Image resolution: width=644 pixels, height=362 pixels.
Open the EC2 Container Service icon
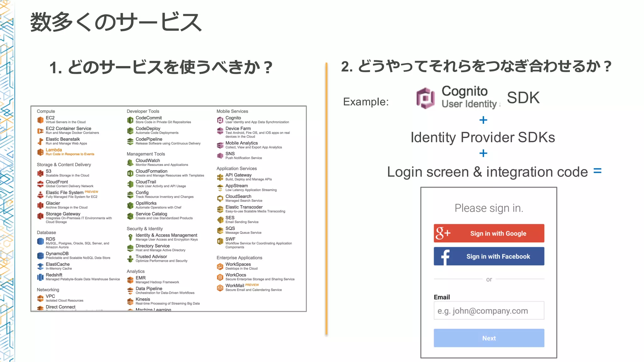[41, 131]
